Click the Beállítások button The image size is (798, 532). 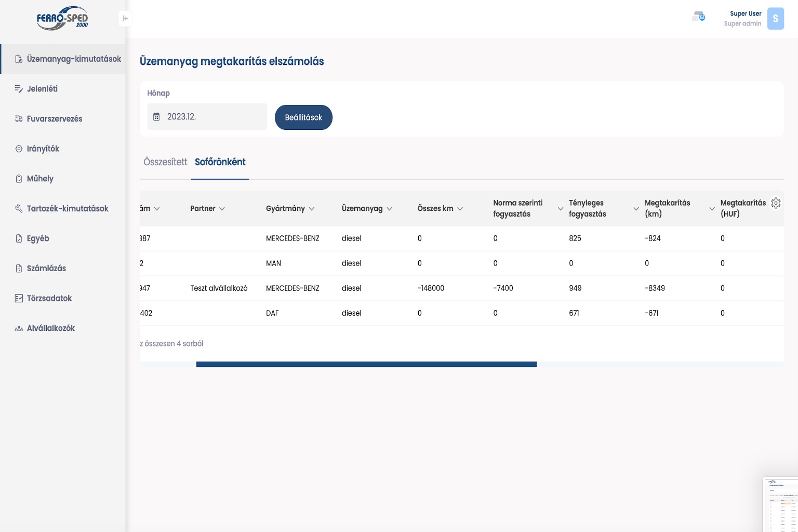click(x=303, y=117)
